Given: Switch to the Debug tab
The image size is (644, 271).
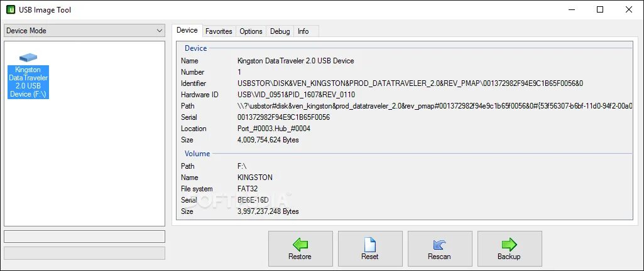Looking at the screenshot, I should point(280,31).
